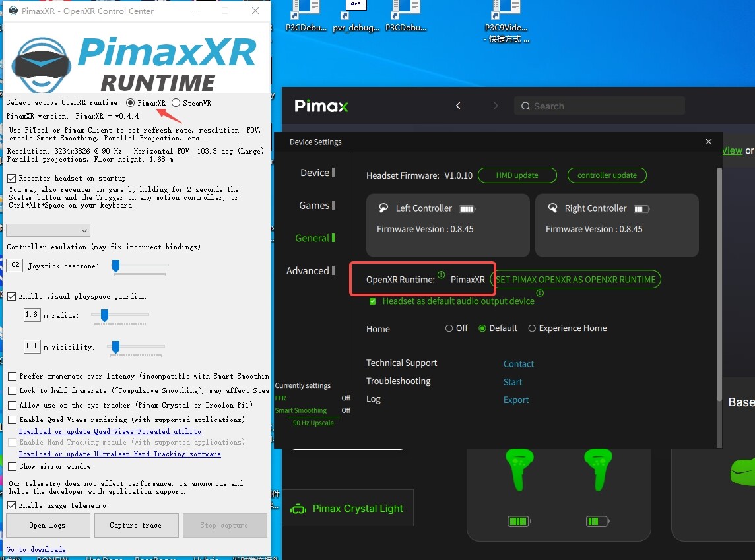This screenshot has height=560, width=755.
Task: Start Troubleshooting
Action: (513, 382)
